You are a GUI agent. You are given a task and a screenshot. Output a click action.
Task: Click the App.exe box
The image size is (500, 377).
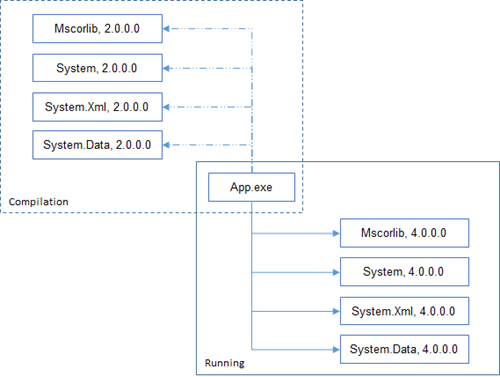click(x=252, y=187)
